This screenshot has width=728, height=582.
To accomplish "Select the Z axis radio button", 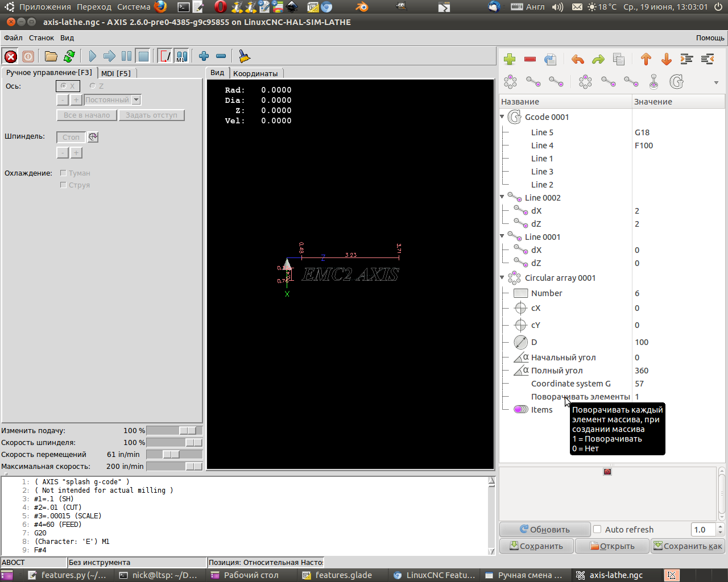I will point(93,86).
